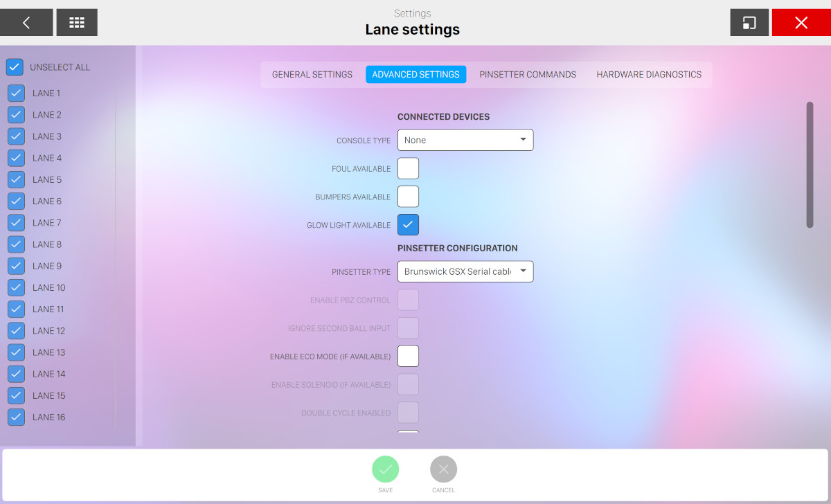The image size is (831, 504).
Task: Click the gray Cancel X icon
Action: point(444,469)
